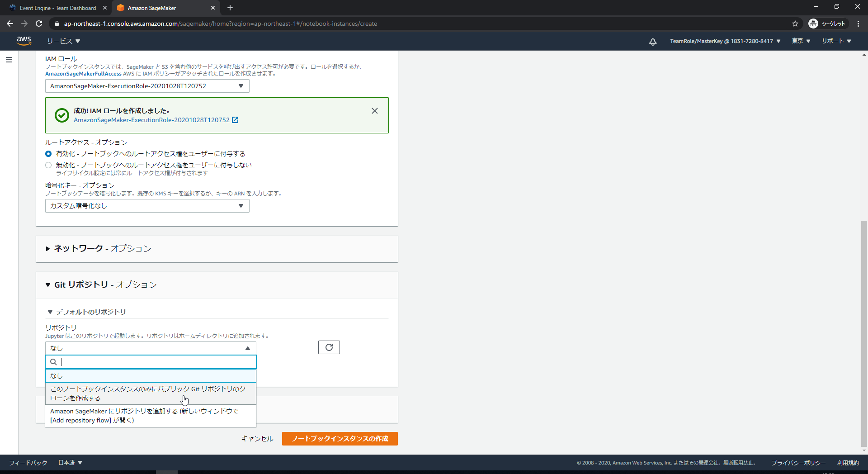Click the AWS logo home icon
This screenshot has height=474, width=868.
click(x=24, y=41)
